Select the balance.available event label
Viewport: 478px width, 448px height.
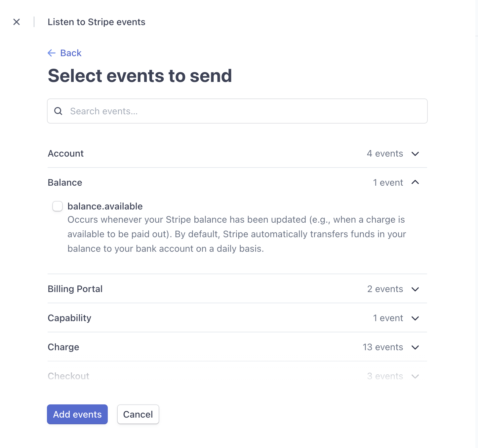[105, 206]
